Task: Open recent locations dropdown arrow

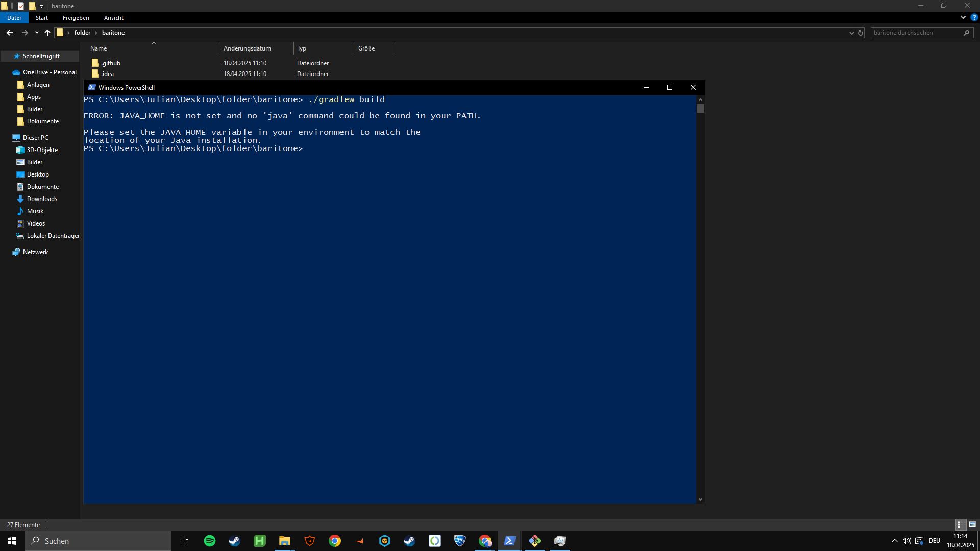Action: coord(37,33)
